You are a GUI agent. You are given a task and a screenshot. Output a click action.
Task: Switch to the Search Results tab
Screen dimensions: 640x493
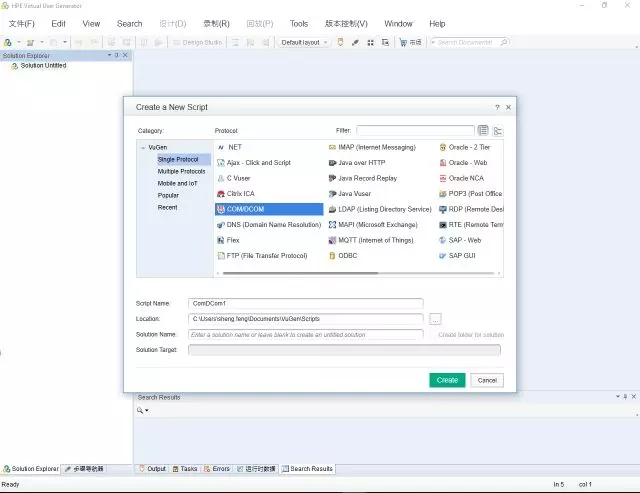click(307, 469)
